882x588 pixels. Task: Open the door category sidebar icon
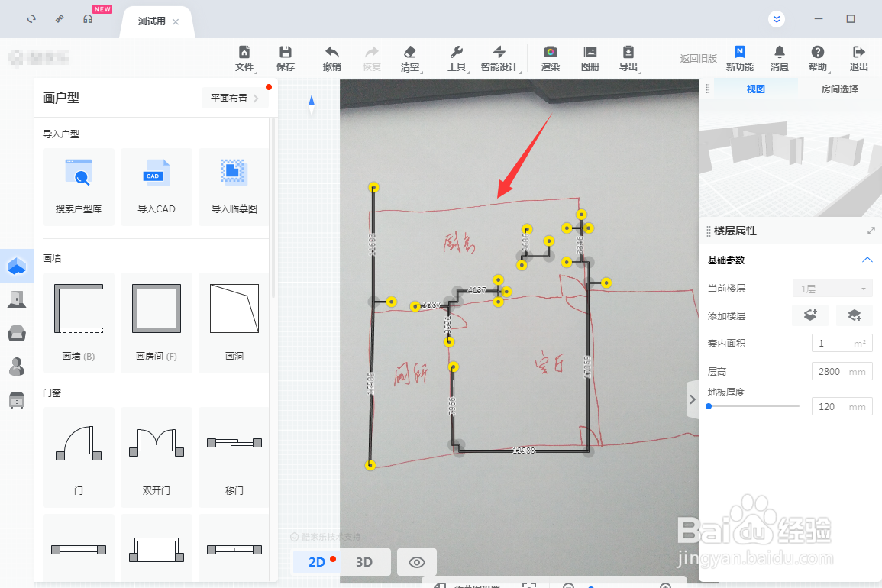pos(17,299)
